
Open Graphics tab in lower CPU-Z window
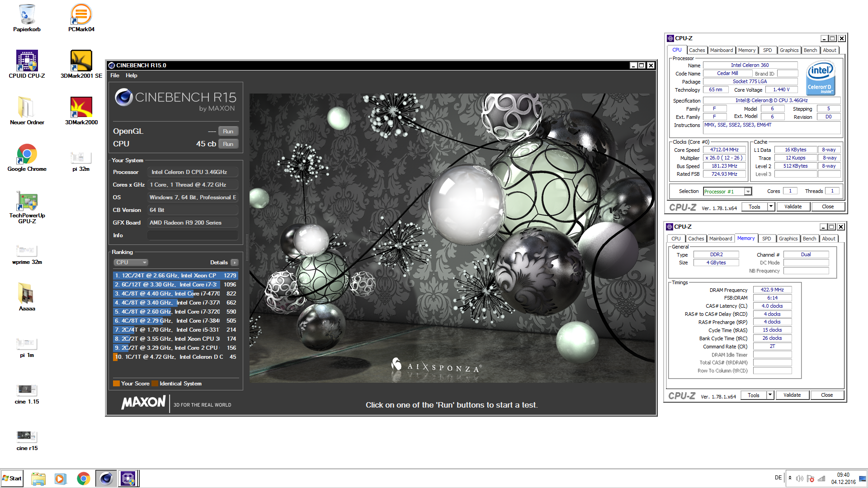pyautogui.click(x=788, y=239)
